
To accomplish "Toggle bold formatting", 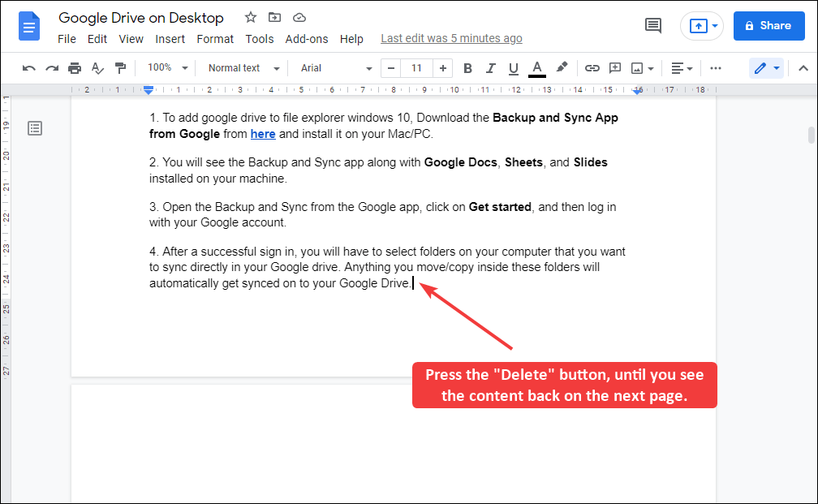I will (467, 68).
